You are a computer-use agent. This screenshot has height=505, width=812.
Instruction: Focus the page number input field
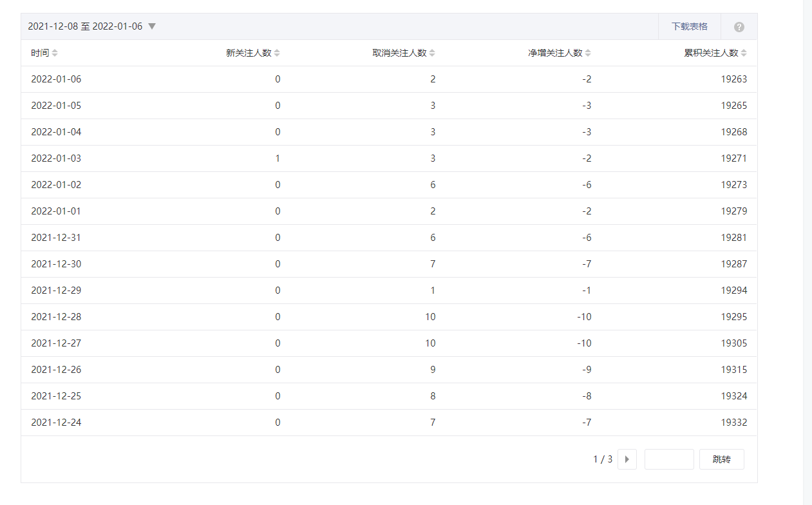point(669,459)
